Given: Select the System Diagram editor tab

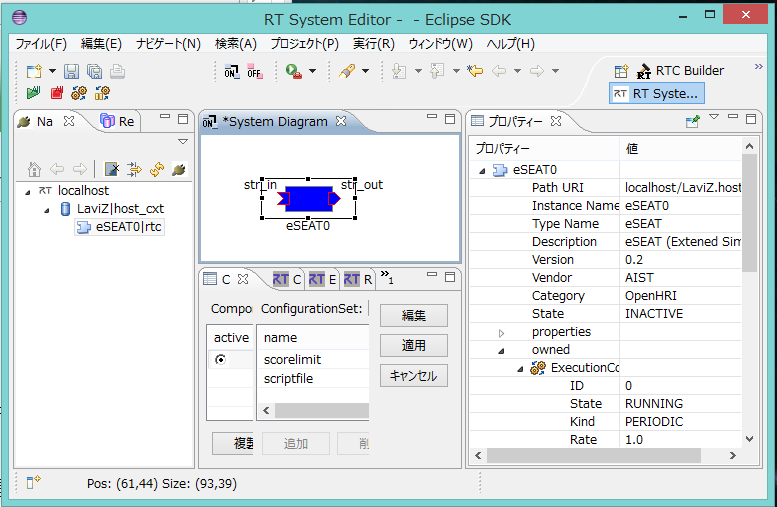Looking at the screenshot, I should point(275,121).
